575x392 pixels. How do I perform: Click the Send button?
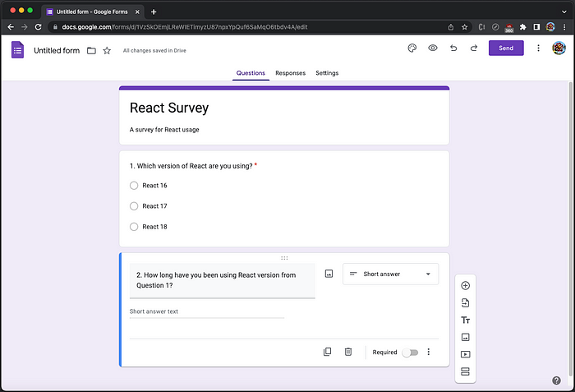pos(506,48)
